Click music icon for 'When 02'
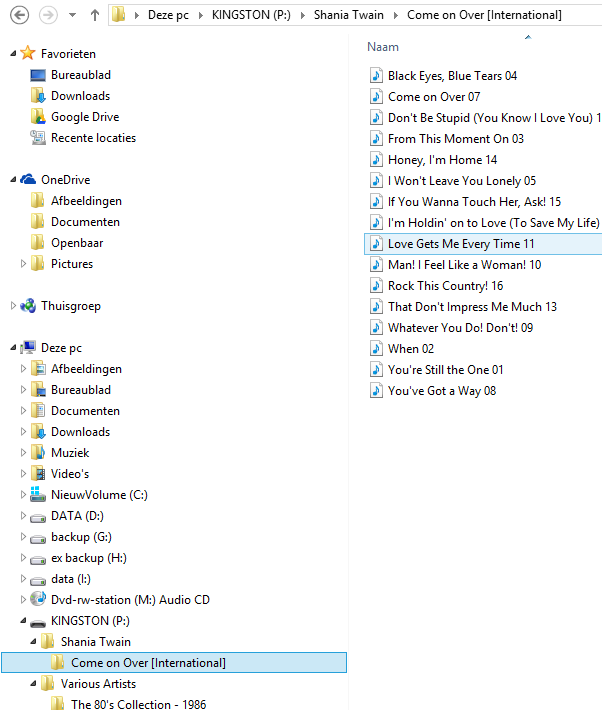602x710 pixels. 376,348
